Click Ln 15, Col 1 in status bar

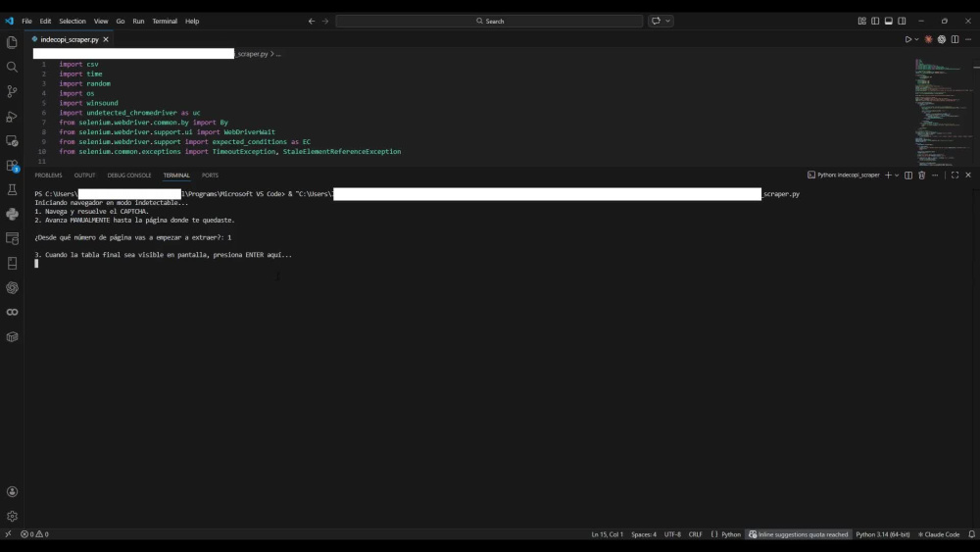[x=607, y=534]
